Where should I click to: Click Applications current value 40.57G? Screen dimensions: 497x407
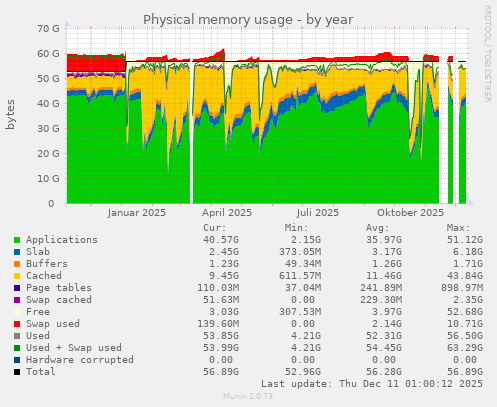click(221, 240)
